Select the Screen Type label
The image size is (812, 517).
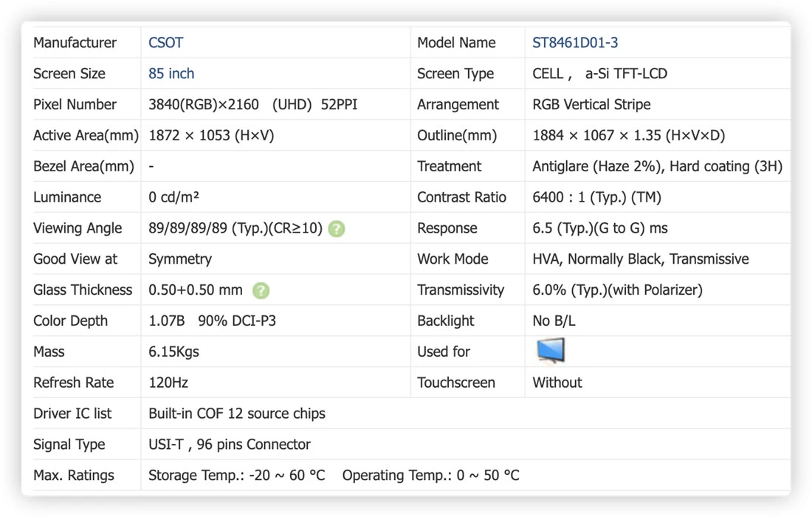point(455,74)
